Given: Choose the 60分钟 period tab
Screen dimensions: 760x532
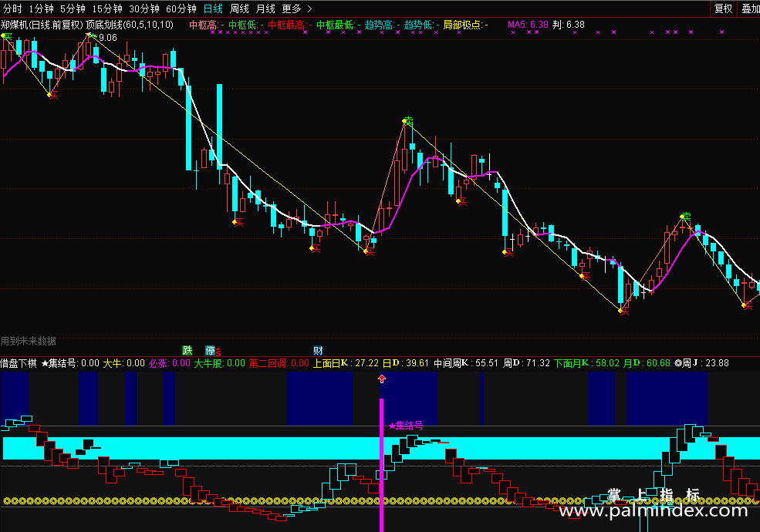Looking at the screenshot, I should pyautogui.click(x=181, y=8).
